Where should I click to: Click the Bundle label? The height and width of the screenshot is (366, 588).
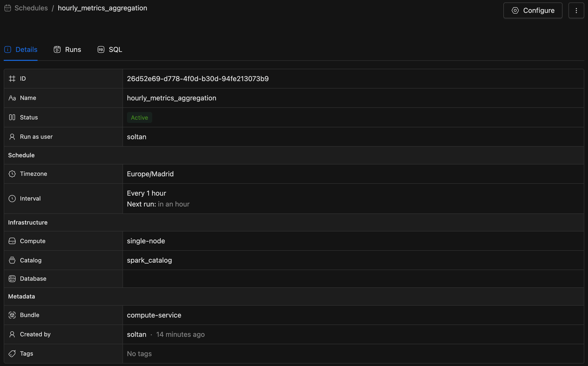[30, 315]
